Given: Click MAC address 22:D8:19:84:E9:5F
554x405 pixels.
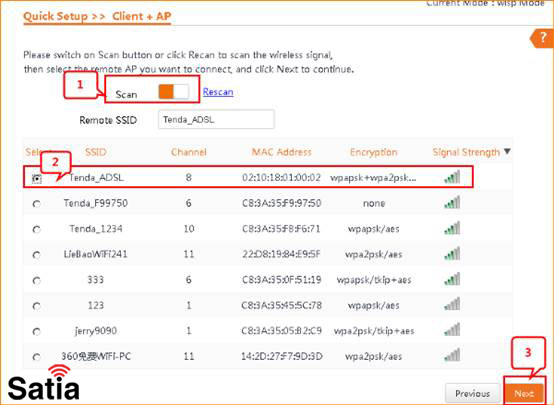Looking at the screenshot, I should (282, 254).
